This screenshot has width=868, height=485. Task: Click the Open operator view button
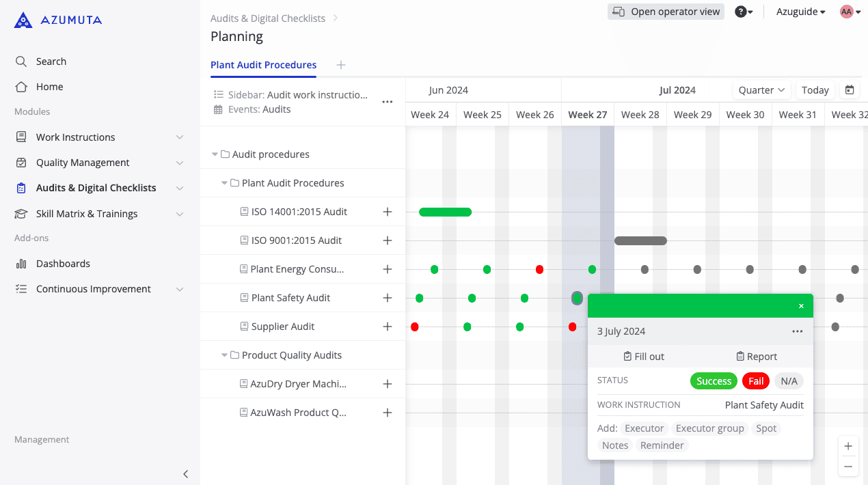click(x=666, y=12)
